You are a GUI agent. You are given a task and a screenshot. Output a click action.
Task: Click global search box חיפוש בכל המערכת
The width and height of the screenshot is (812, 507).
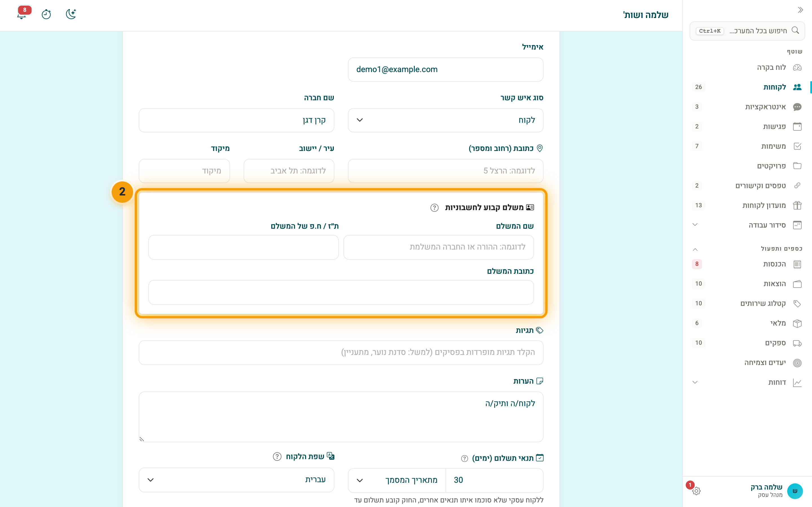point(747,31)
